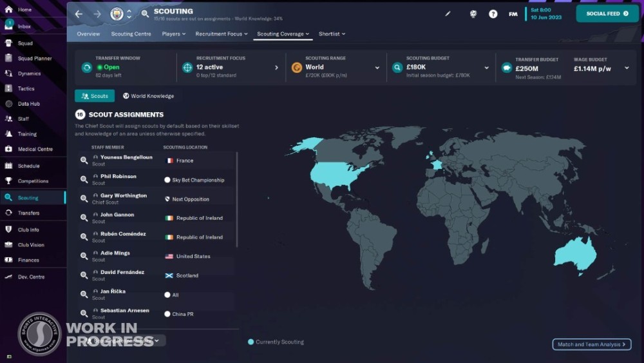Open Medical Centre in the sidebar
The width and height of the screenshot is (644, 363).
[35, 149]
